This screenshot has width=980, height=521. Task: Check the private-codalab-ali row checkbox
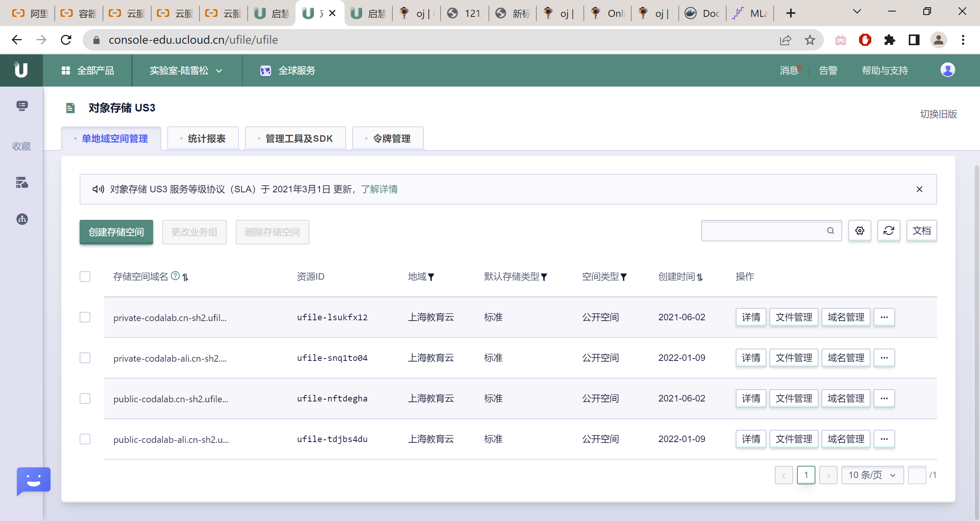coord(85,358)
